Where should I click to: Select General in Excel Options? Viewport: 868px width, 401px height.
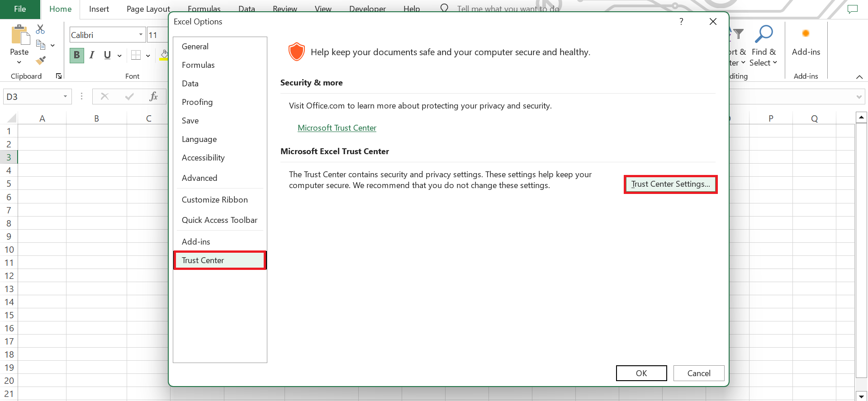point(220,47)
